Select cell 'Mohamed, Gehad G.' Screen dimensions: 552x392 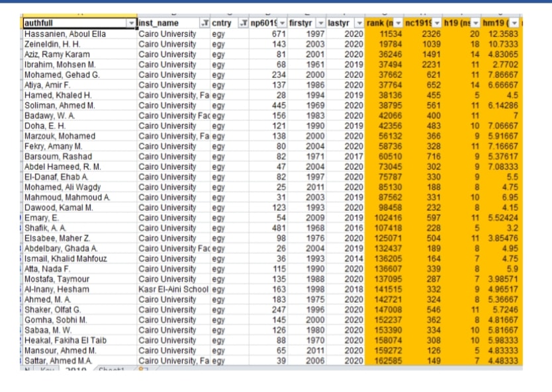(x=79, y=75)
